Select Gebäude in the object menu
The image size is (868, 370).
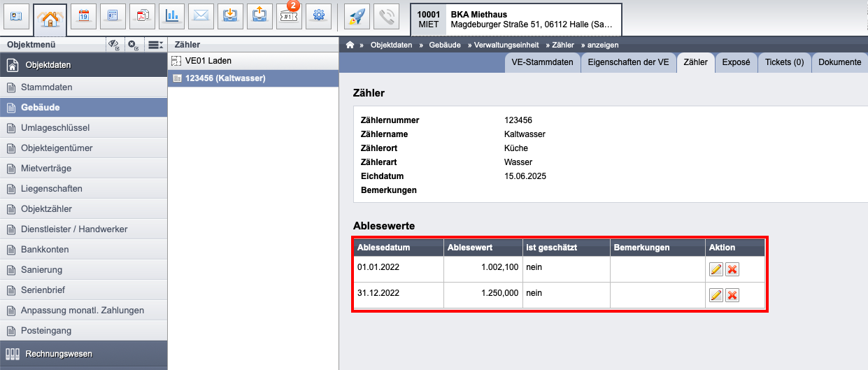click(x=84, y=108)
